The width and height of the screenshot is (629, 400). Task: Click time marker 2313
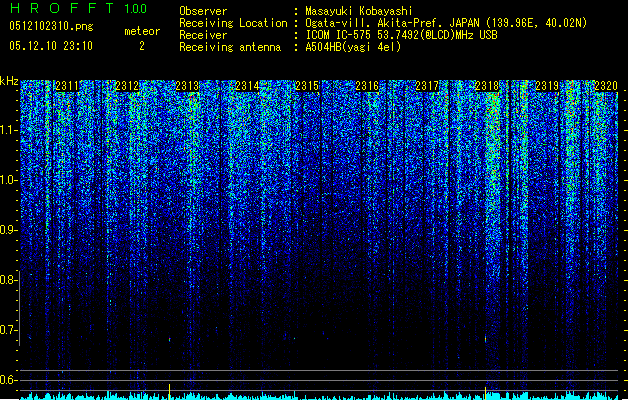tap(187, 86)
